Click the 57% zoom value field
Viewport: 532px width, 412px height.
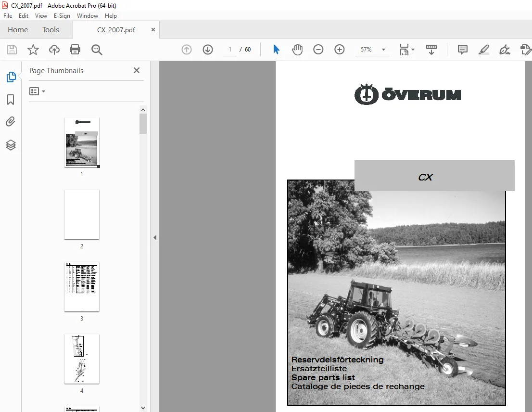point(366,50)
